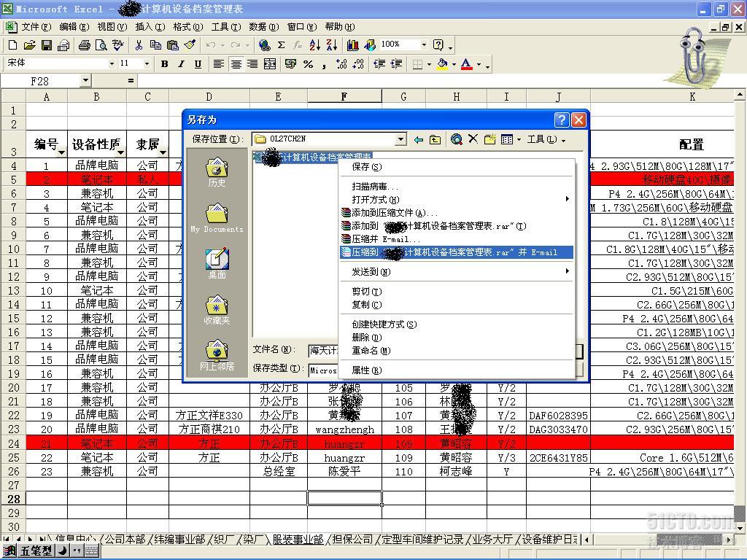
Task: Toggle Bold formatting
Action: 164,64
